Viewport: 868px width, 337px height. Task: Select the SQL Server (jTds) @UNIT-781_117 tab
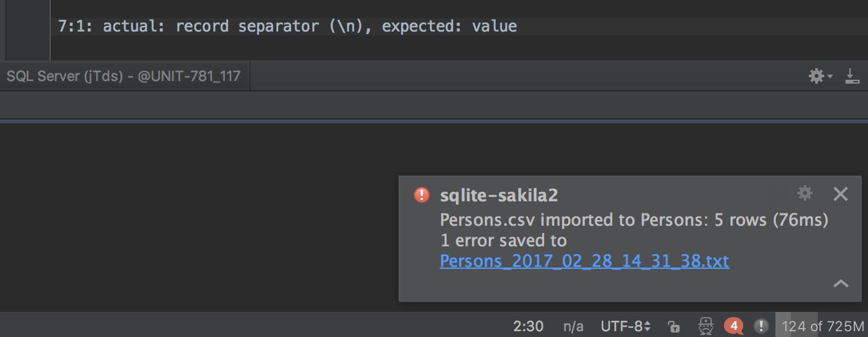pos(123,77)
